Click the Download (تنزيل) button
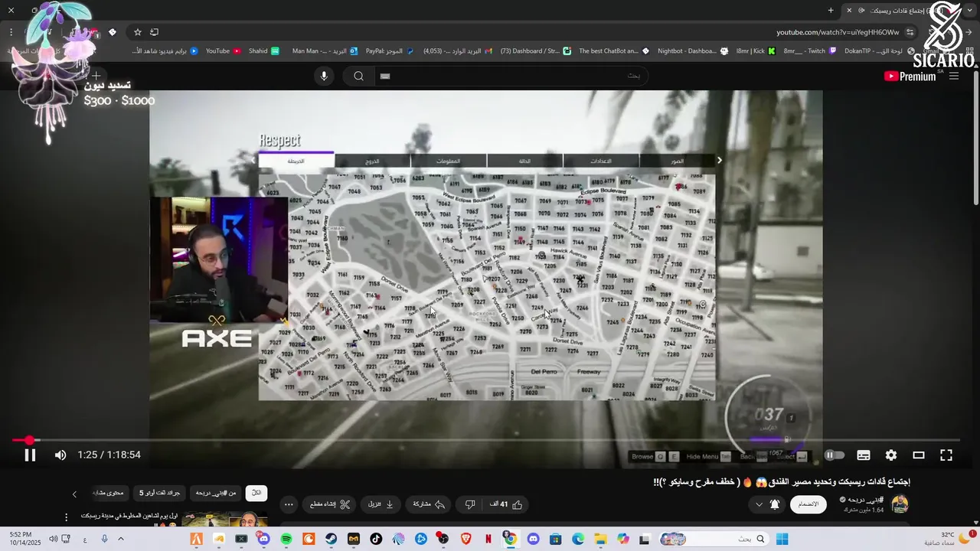Viewport: 980px width, 551px height. pyautogui.click(x=381, y=504)
